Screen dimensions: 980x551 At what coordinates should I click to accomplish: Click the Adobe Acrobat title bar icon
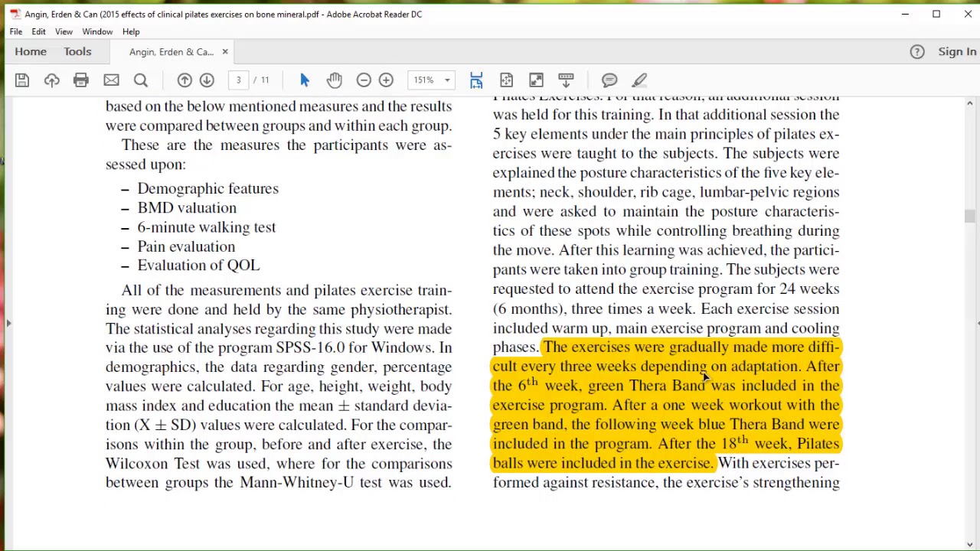pos(15,14)
